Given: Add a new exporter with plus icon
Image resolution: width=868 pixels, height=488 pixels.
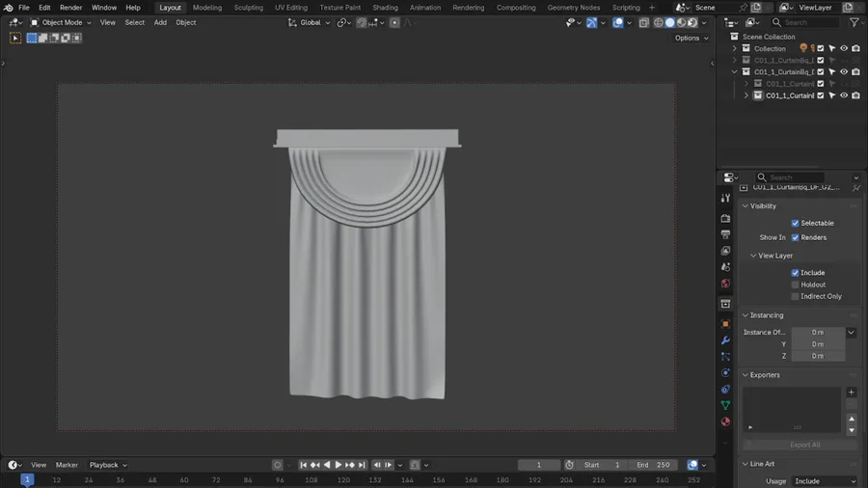Looking at the screenshot, I should 851,393.
